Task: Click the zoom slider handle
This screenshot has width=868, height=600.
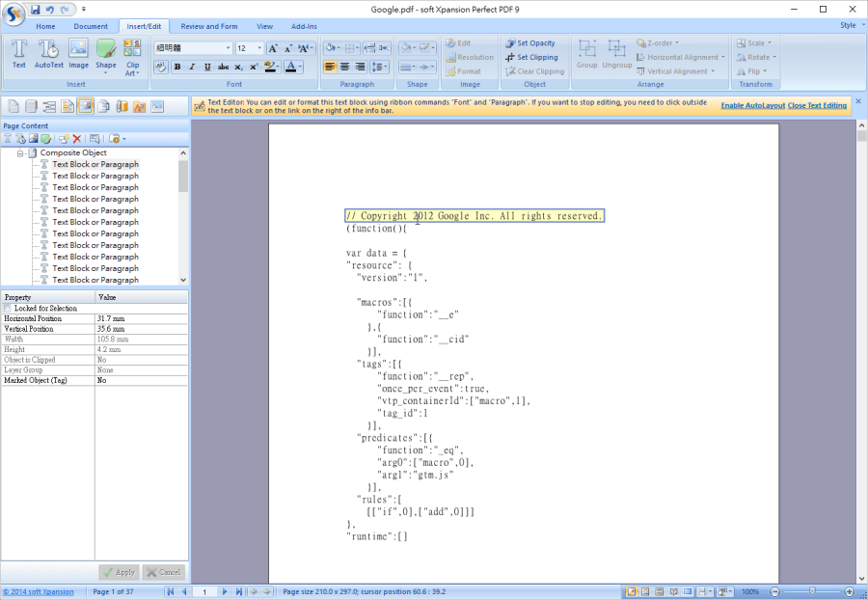Action: [x=812, y=591]
